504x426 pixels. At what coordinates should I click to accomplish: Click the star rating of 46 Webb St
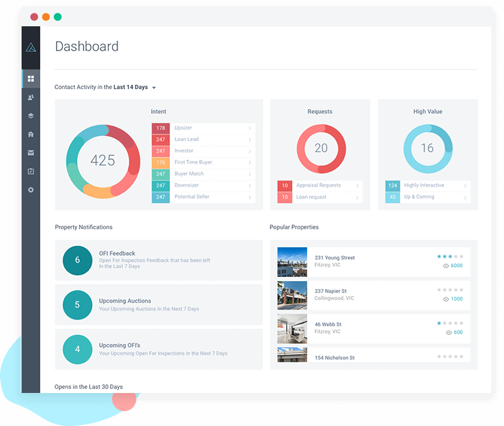450,323
